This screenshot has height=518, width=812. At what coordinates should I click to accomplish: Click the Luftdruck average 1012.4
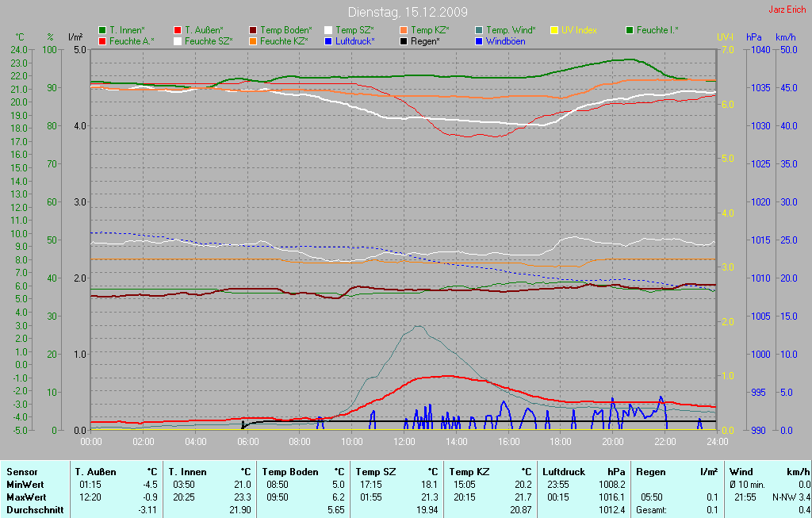(612, 510)
